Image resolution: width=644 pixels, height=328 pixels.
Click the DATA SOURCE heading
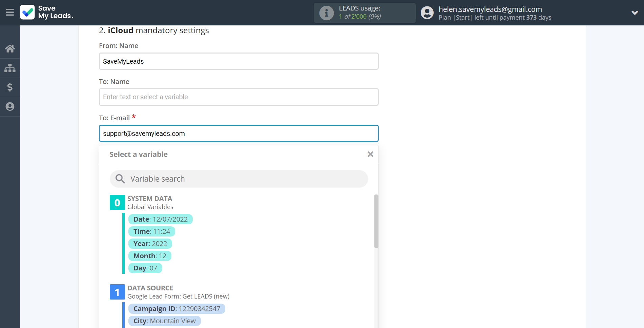coord(150,288)
